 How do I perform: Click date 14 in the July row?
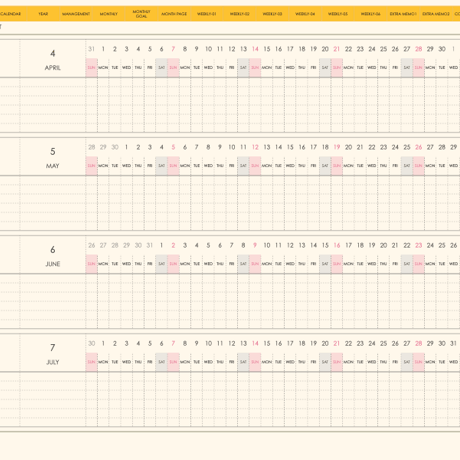click(x=255, y=343)
